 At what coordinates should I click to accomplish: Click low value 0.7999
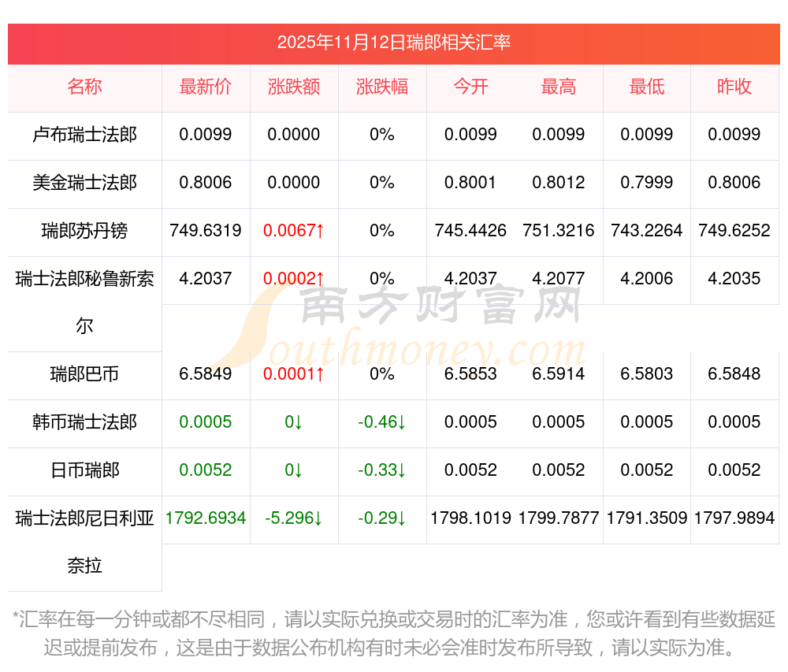[647, 182]
